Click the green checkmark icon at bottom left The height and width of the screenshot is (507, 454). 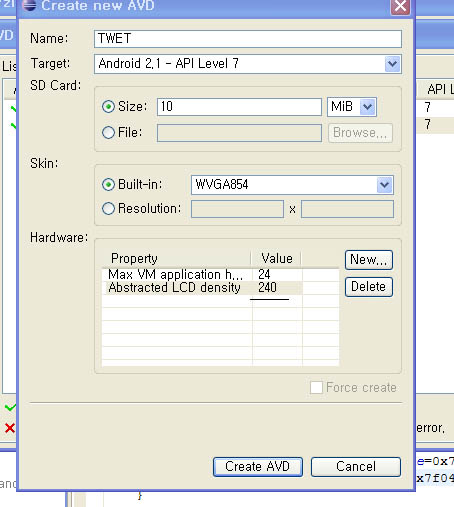point(10,407)
